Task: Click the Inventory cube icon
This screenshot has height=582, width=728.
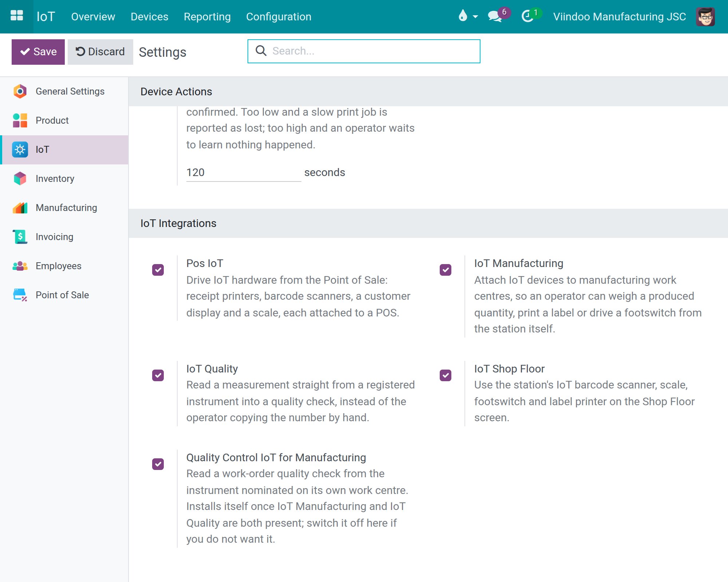Action: (x=20, y=179)
